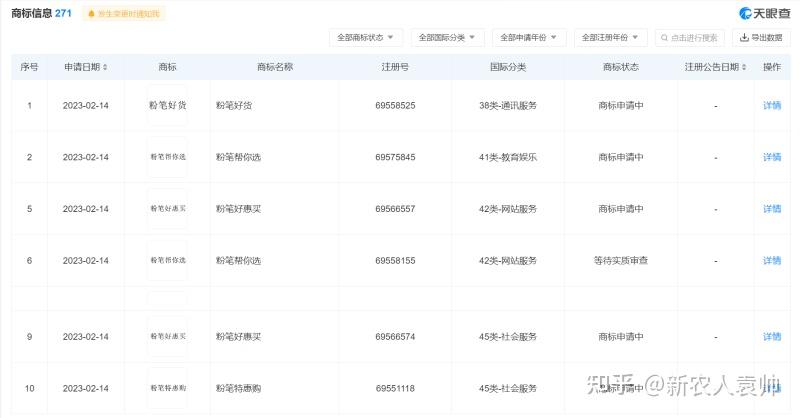Focus the 点击进行搜索 search field
This screenshot has width=800, height=418.
[x=690, y=38]
